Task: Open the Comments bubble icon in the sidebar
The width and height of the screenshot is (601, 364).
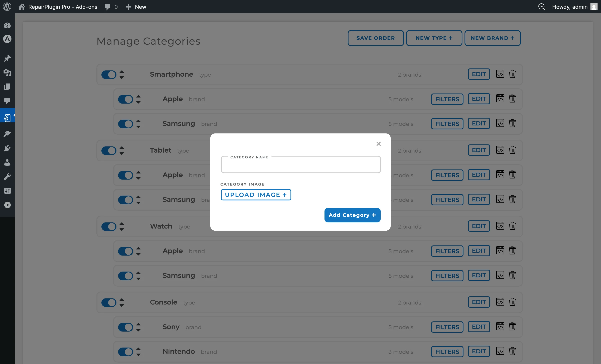Action: click(x=7, y=101)
